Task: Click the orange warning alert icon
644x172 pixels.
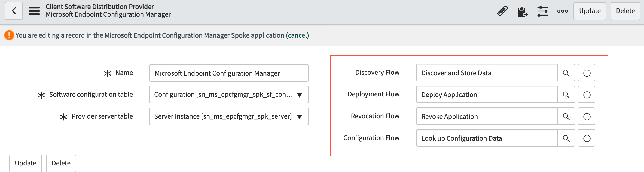Action: tap(9, 35)
